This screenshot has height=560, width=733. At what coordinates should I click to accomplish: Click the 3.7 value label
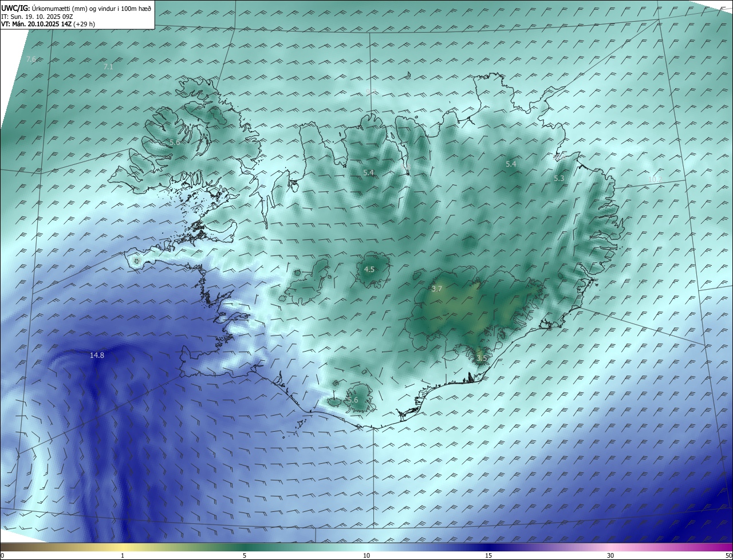(x=437, y=289)
